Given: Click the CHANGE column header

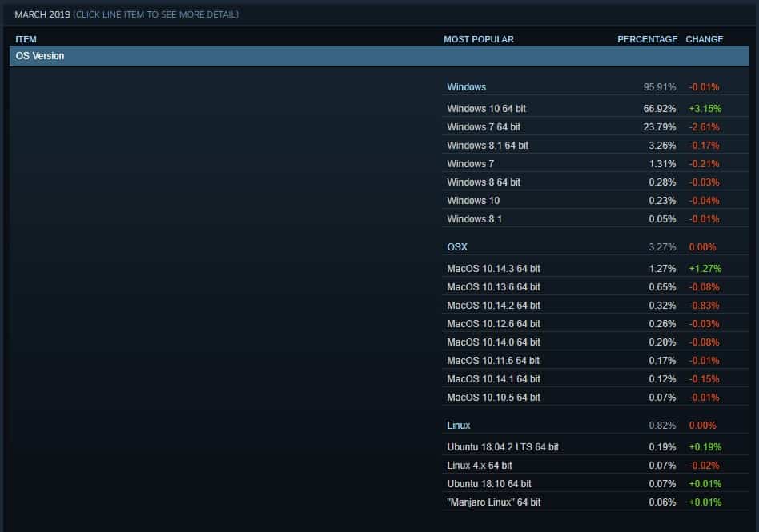Looking at the screenshot, I should click(x=705, y=39).
